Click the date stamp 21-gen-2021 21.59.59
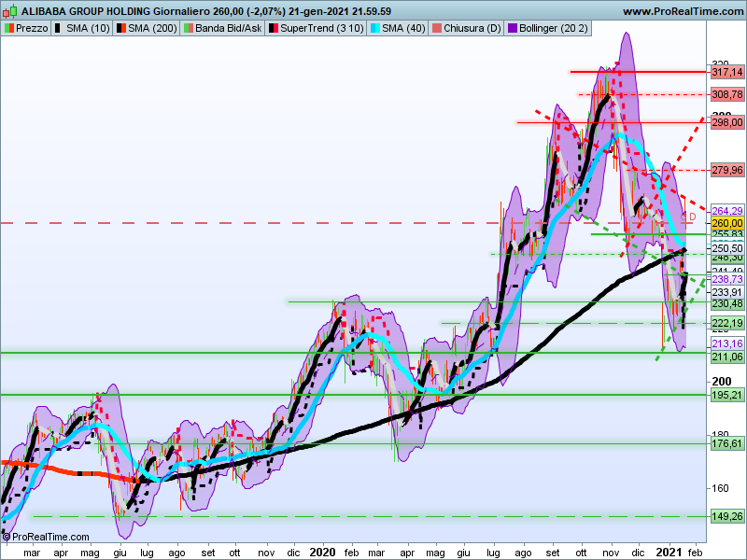Viewport: 747px width, 560px height. [340, 11]
